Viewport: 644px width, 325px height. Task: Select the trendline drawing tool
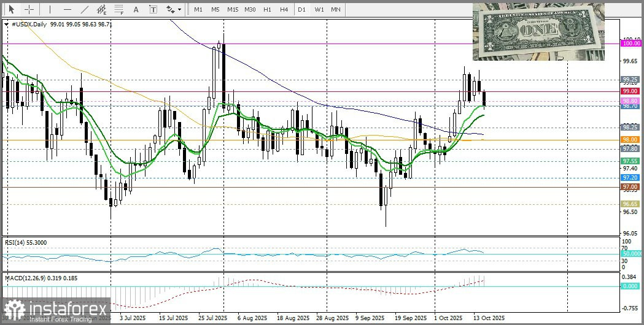click(85, 10)
